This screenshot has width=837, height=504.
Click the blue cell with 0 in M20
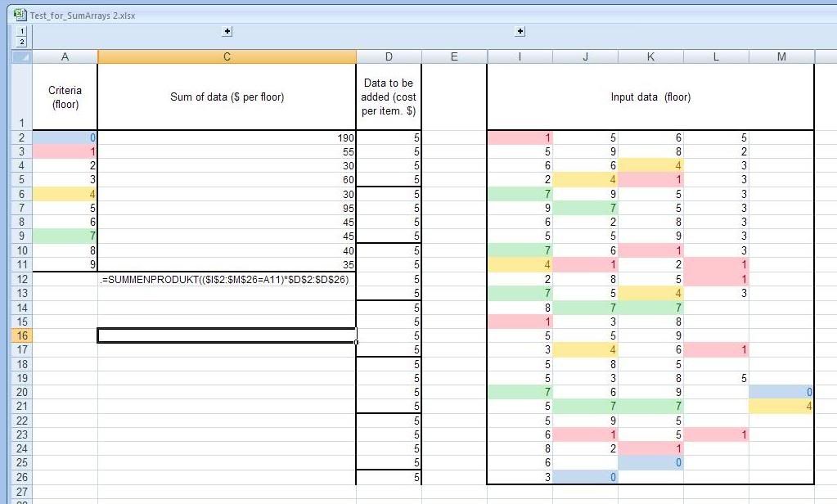tap(781, 393)
